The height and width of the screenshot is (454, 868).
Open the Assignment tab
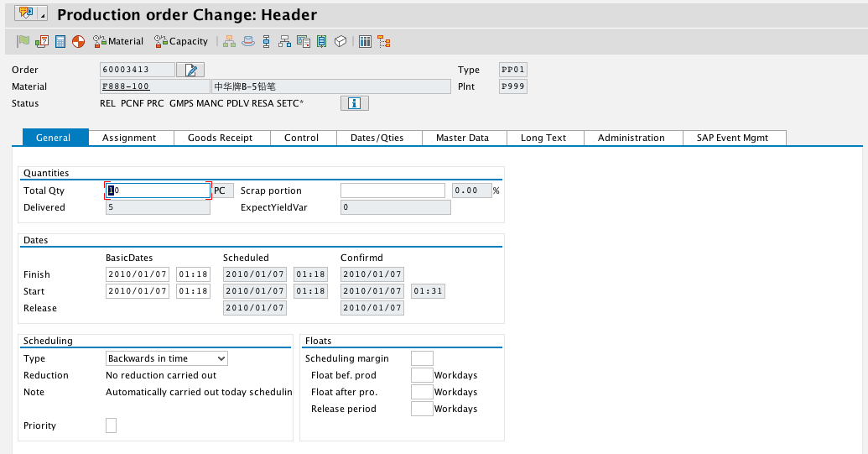coord(129,138)
